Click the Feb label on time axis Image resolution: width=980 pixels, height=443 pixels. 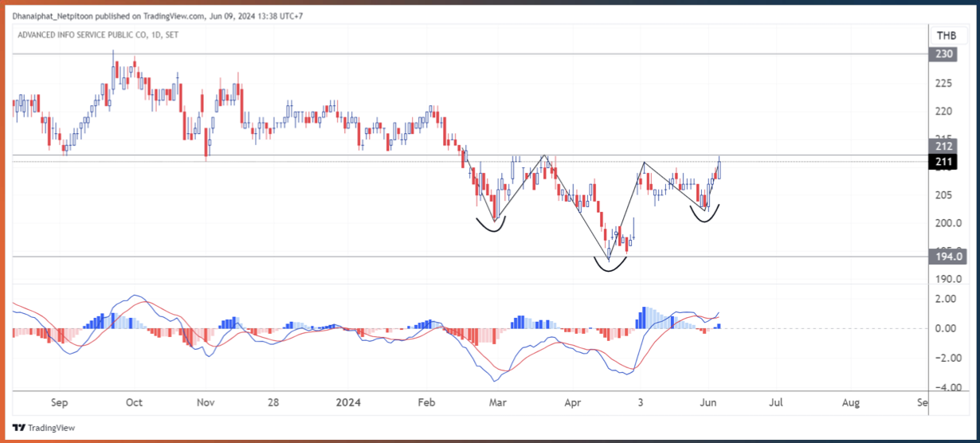pos(426,403)
